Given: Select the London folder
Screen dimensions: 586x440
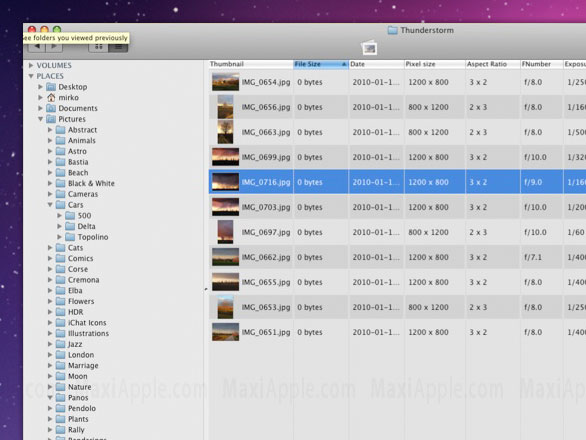Looking at the screenshot, I should pyautogui.click(x=81, y=355).
